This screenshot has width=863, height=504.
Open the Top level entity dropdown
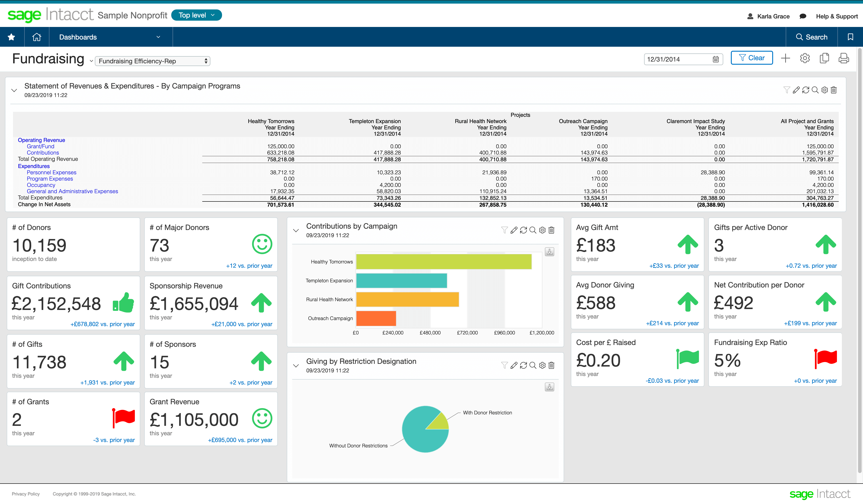pyautogui.click(x=196, y=15)
